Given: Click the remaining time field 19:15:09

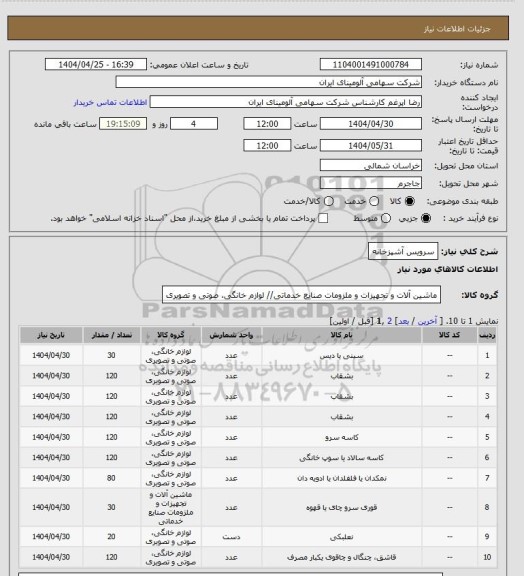Looking at the screenshot, I should coord(123,124).
